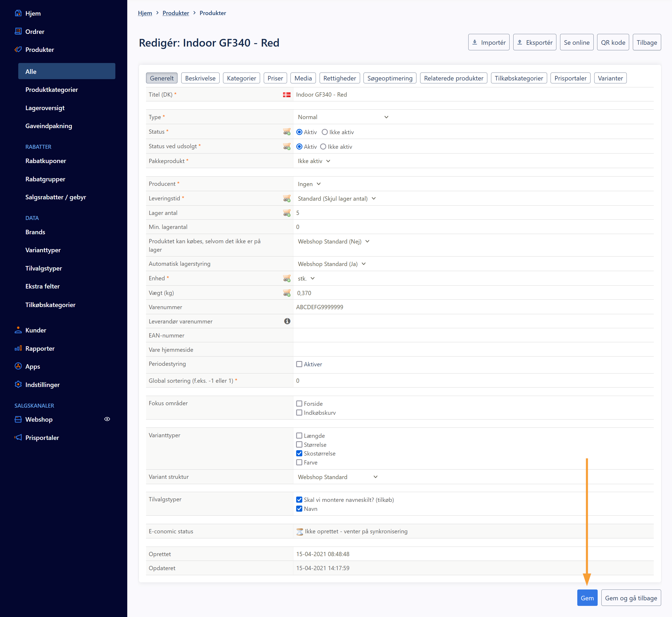Image resolution: width=672 pixels, height=617 pixels.
Task: Click the bulk edit icon in Enhed row
Action: (x=287, y=278)
